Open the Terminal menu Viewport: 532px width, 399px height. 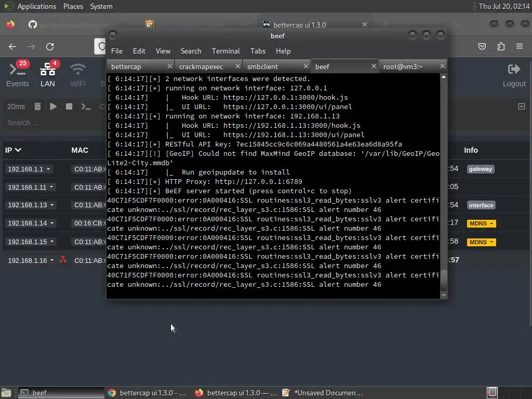coord(226,51)
